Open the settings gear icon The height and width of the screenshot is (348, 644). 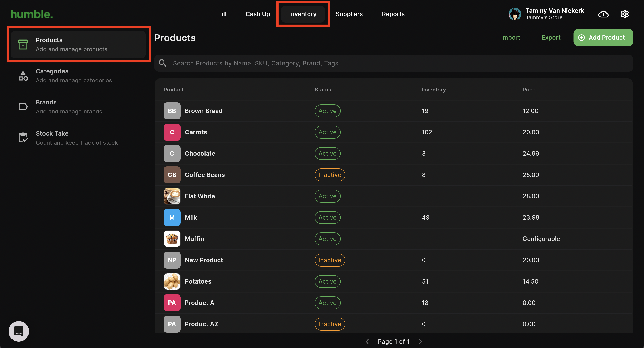pyautogui.click(x=624, y=14)
